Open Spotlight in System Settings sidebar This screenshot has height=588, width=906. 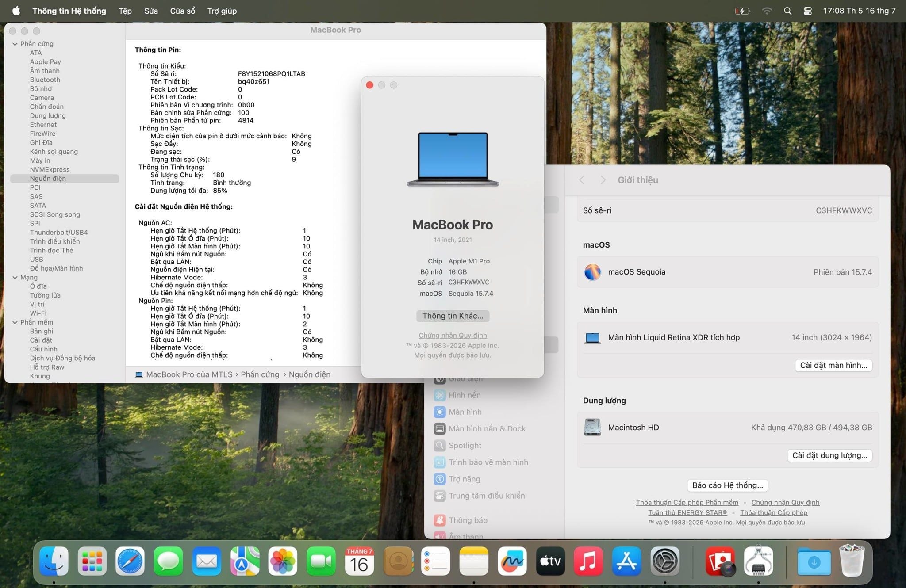[x=457, y=445]
